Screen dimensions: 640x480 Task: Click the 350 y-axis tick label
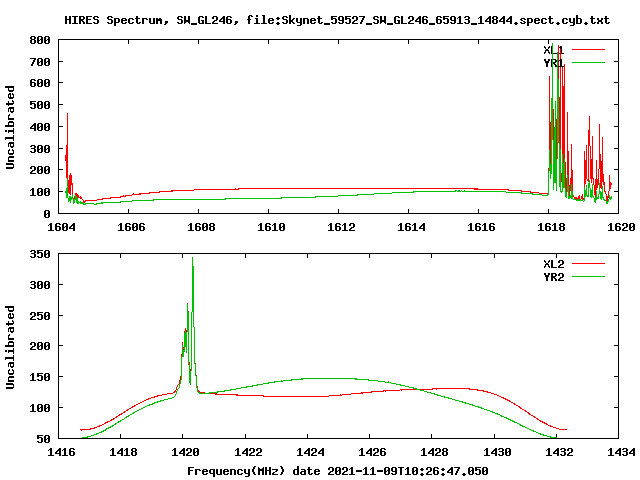point(40,254)
